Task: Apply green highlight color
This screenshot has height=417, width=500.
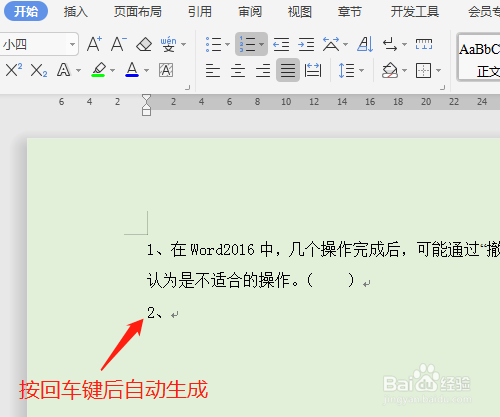Action: click(x=98, y=70)
